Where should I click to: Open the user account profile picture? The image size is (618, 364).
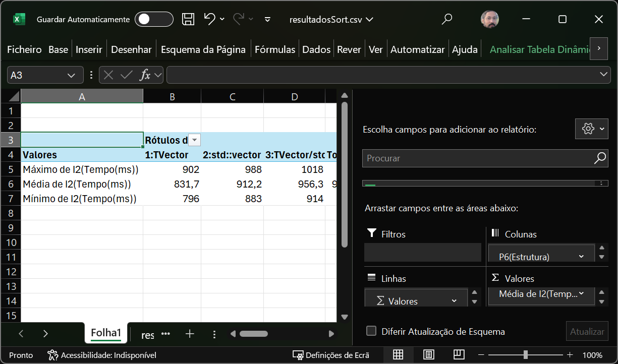[x=490, y=20]
